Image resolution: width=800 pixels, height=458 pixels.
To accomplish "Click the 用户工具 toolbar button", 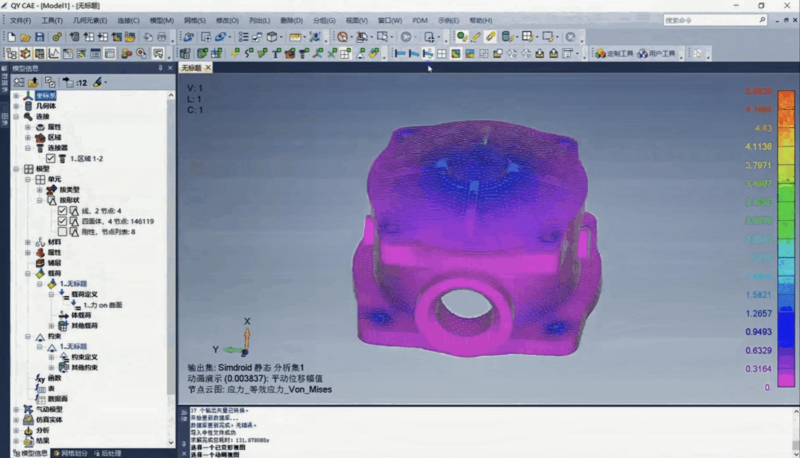I will [658, 53].
